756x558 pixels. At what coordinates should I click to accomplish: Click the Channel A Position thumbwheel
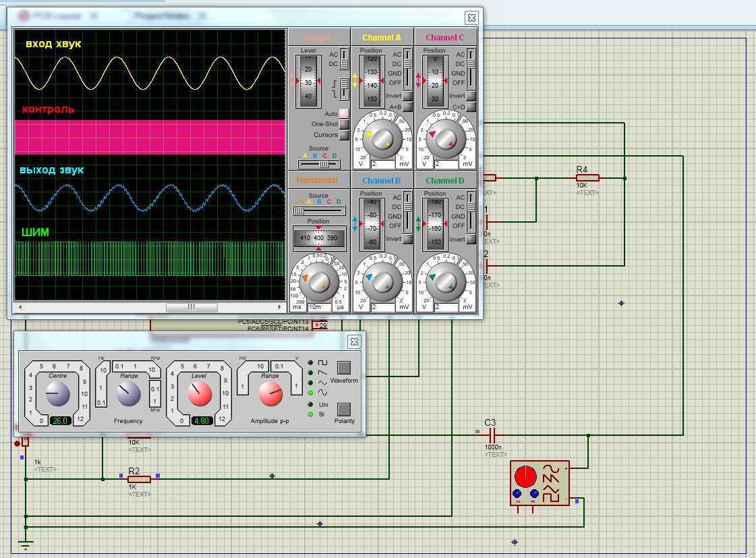(x=372, y=80)
